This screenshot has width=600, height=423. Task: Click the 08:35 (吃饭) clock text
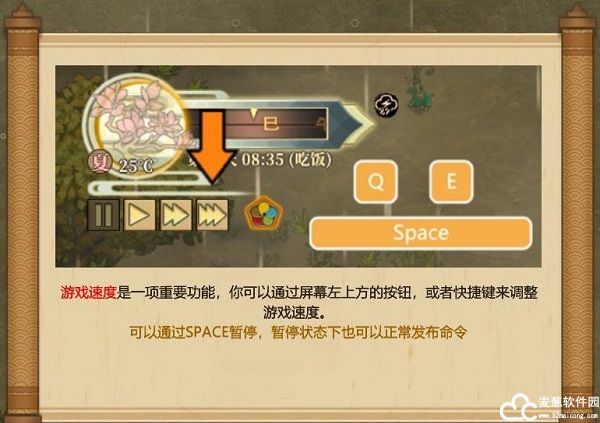(x=286, y=159)
